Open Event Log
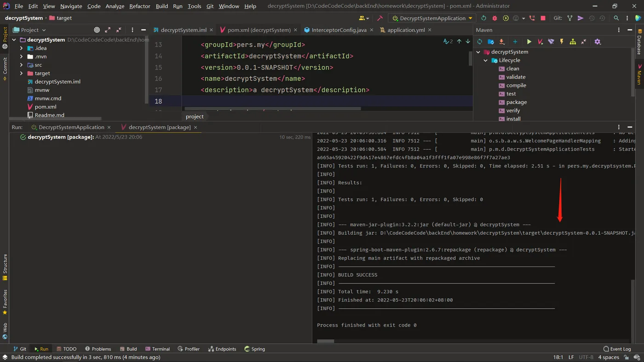The width and height of the screenshot is (644, 362). point(617,349)
